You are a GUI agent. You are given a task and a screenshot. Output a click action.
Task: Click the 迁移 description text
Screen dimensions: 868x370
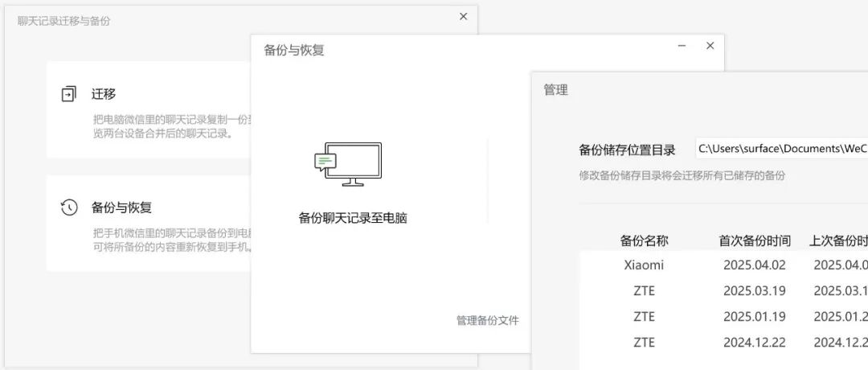(x=172, y=127)
